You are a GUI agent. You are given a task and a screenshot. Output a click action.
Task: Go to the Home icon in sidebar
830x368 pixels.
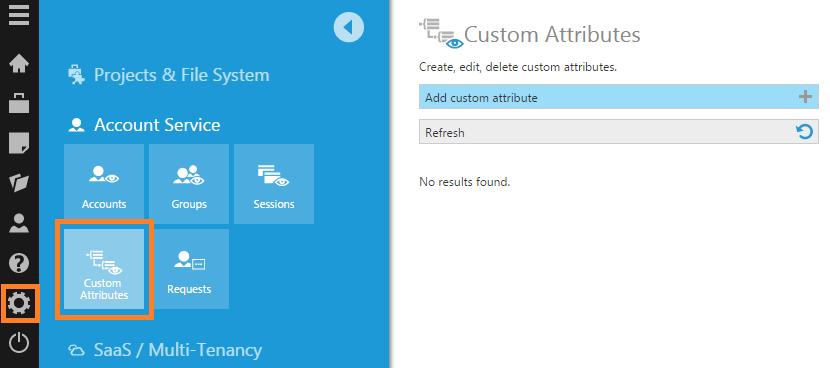19,64
